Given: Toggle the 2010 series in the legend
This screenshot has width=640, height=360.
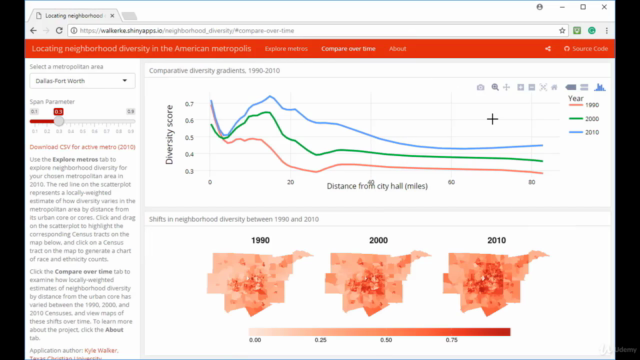Looking at the screenshot, I should [584, 132].
